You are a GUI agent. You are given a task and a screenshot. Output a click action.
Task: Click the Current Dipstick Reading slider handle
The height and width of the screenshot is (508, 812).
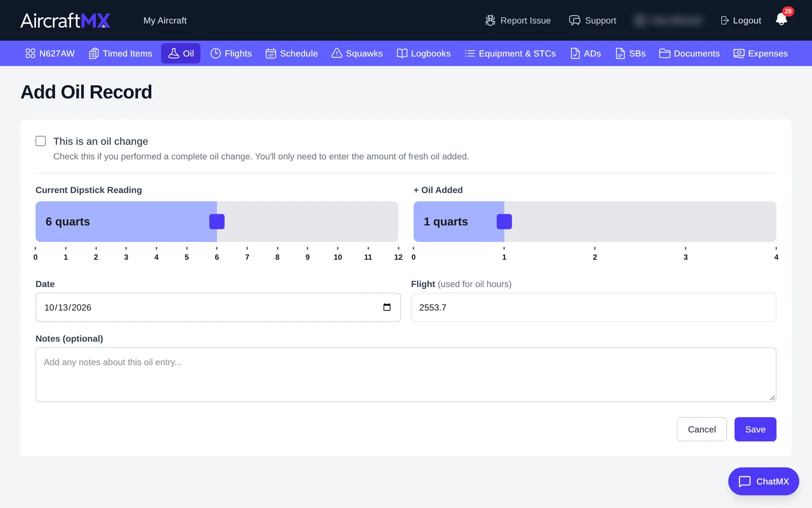click(217, 221)
